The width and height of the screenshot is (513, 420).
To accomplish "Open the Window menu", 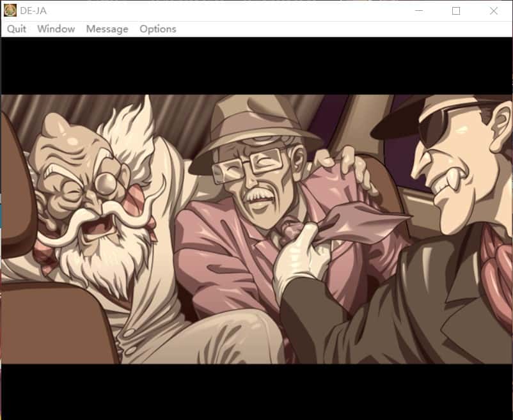I will click(56, 29).
